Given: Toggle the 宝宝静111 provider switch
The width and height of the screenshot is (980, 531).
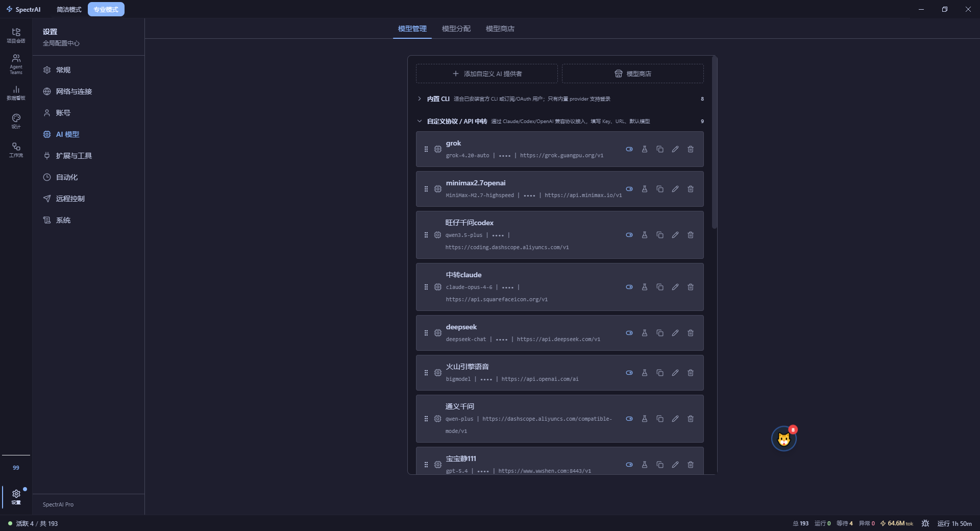Looking at the screenshot, I should 629,465.
